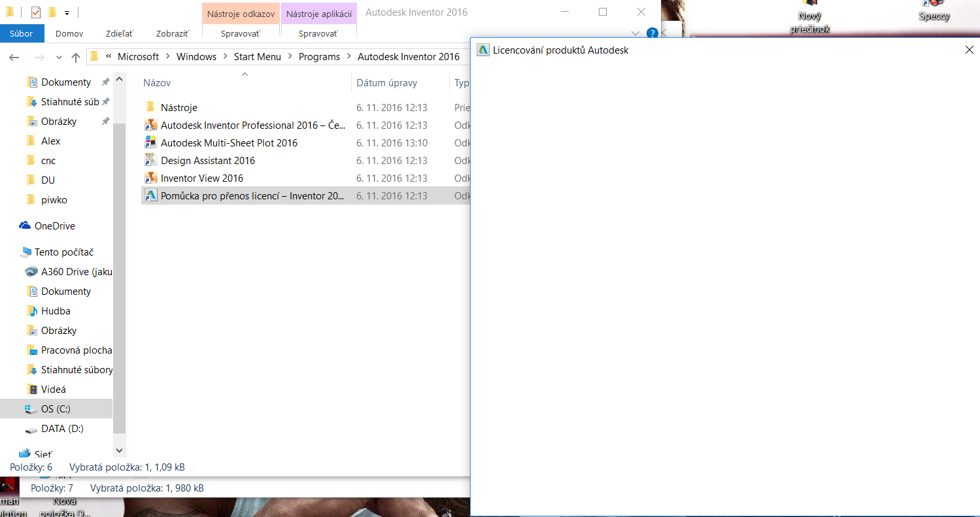
Task: Open the Súbor menu tab
Action: coord(22,33)
